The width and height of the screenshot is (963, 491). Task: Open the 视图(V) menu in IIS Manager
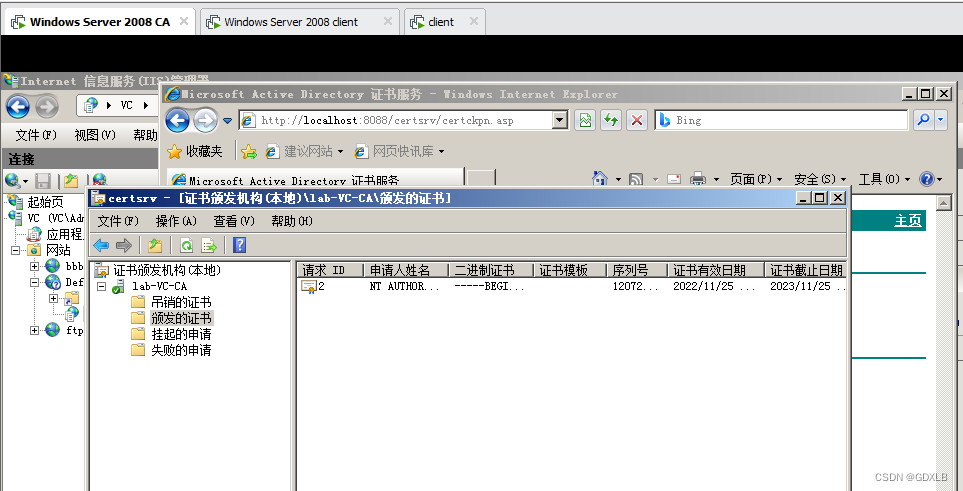pyautogui.click(x=95, y=135)
